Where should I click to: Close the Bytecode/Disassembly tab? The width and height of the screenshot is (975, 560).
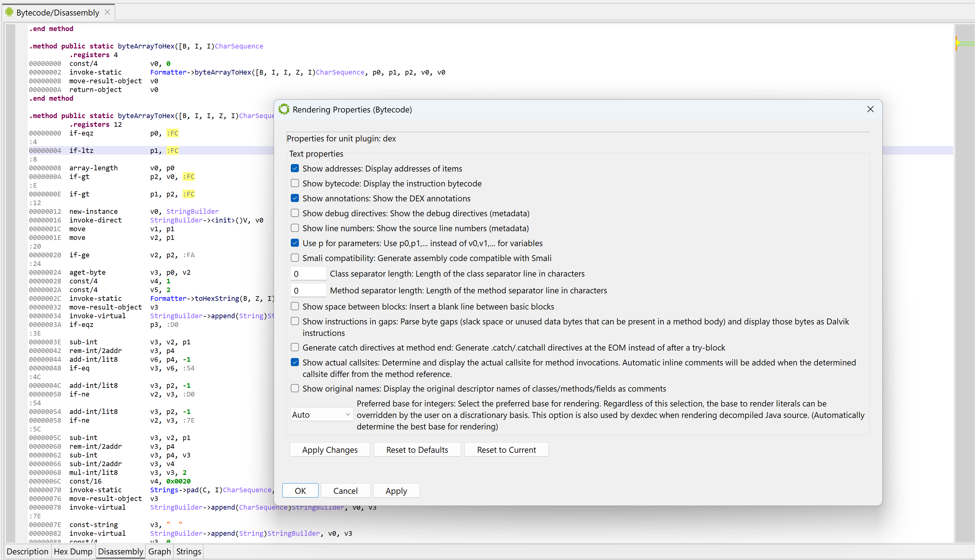click(x=108, y=12)
